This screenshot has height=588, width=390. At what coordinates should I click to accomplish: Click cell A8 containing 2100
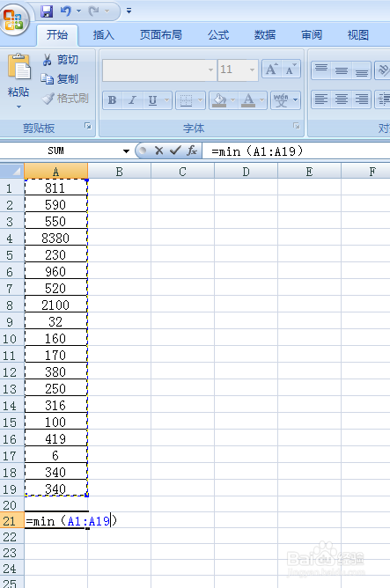click(55, 305)
